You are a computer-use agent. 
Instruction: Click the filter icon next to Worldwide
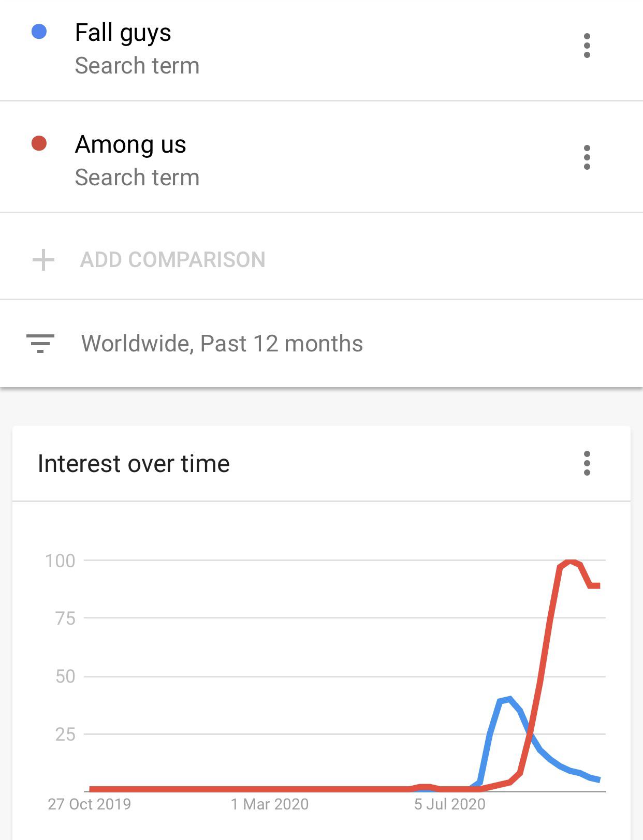pos(41,343)
